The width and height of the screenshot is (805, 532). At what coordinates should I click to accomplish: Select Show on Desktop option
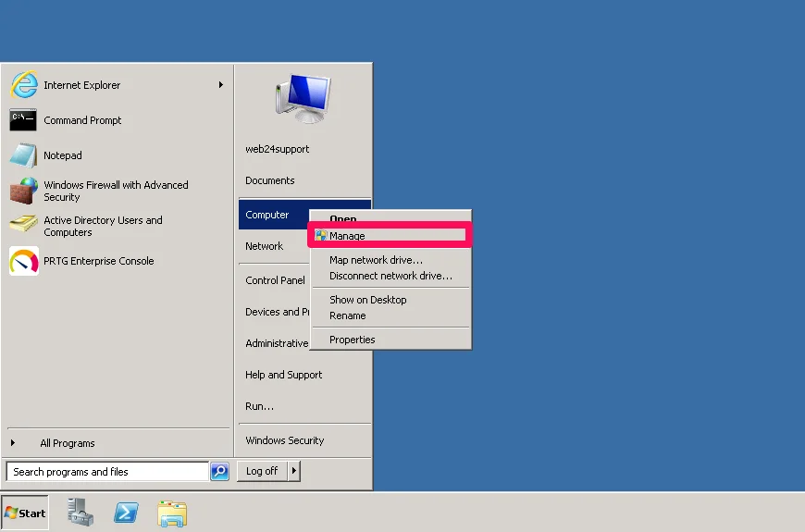click(x=390, y=300)
